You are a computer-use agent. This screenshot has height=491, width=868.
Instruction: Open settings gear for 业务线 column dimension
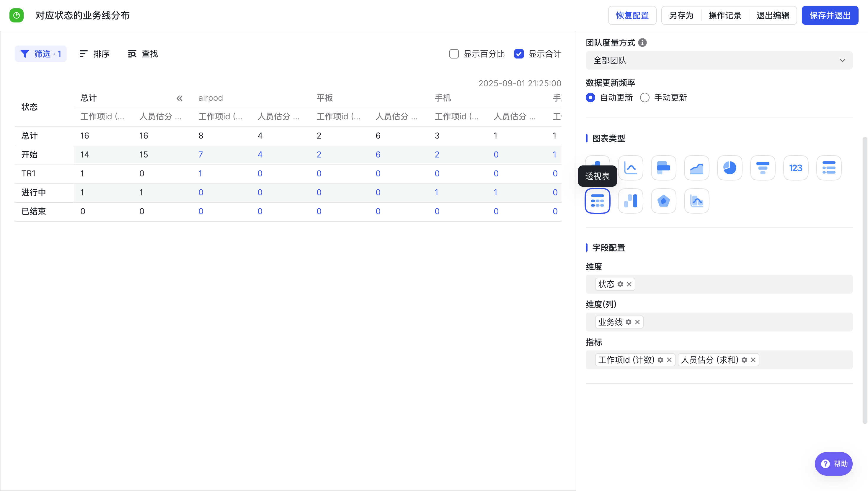pyautogui.click(x=629, y=322)
